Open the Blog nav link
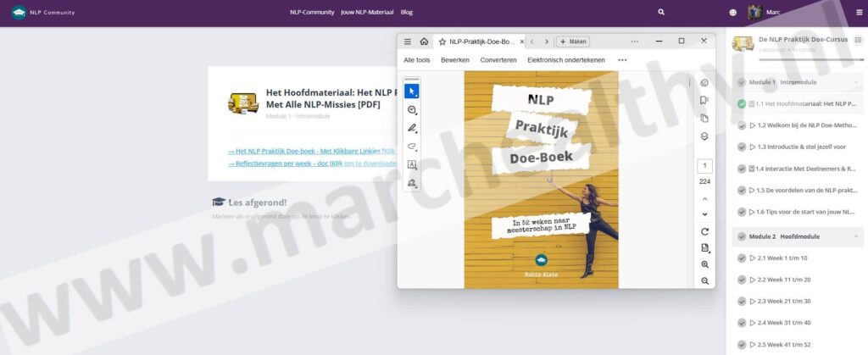 (406, 12)
